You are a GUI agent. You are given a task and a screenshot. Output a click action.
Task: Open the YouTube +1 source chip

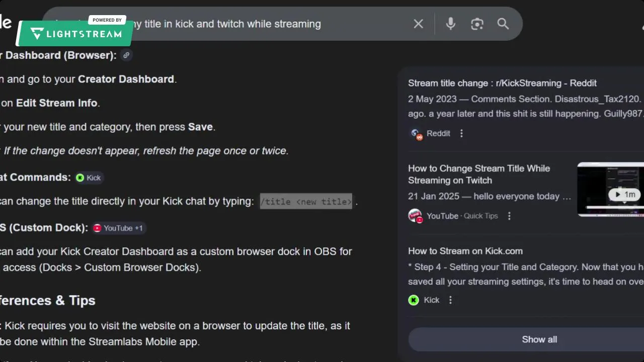pos(118,228)
